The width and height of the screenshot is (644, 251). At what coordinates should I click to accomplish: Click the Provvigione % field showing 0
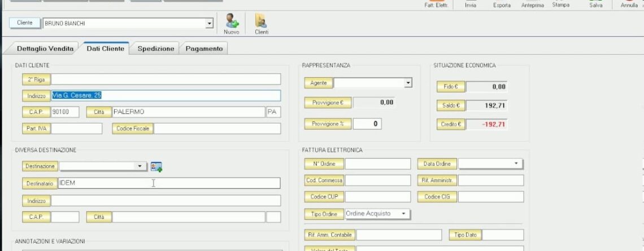point(367,124)
